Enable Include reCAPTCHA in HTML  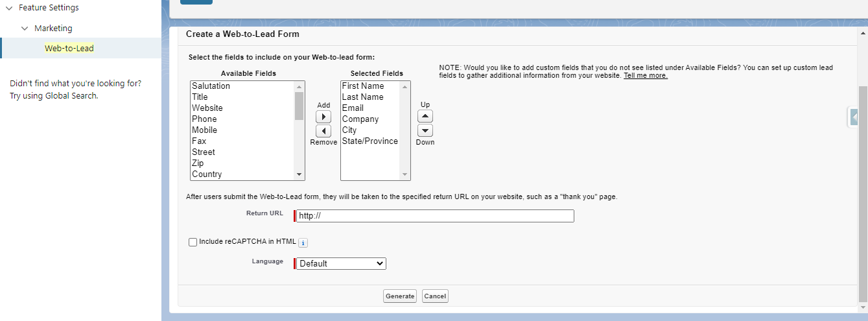coord(193,242)
